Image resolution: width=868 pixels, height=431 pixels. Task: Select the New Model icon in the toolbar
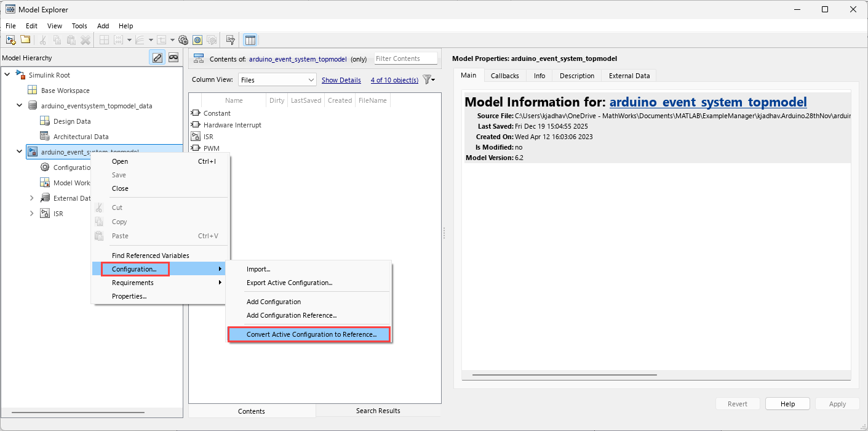pyautogui.click(x=10, y=39)
